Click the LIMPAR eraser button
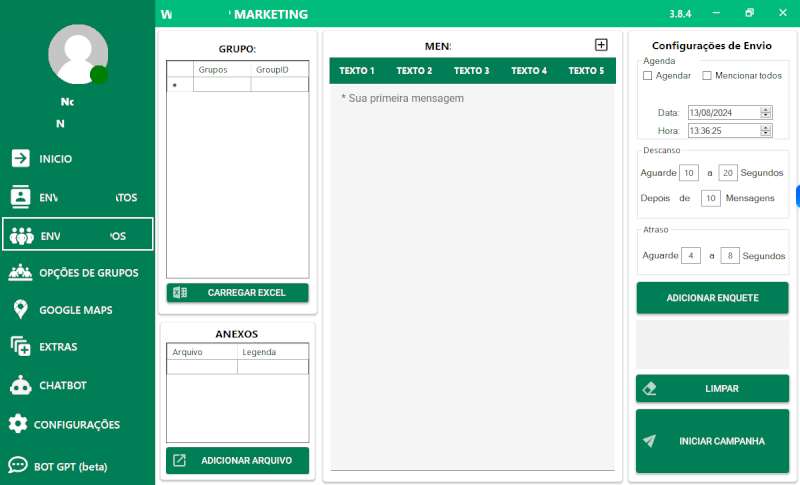This screenshot has width=800, height=485. [x=712, y=388]
